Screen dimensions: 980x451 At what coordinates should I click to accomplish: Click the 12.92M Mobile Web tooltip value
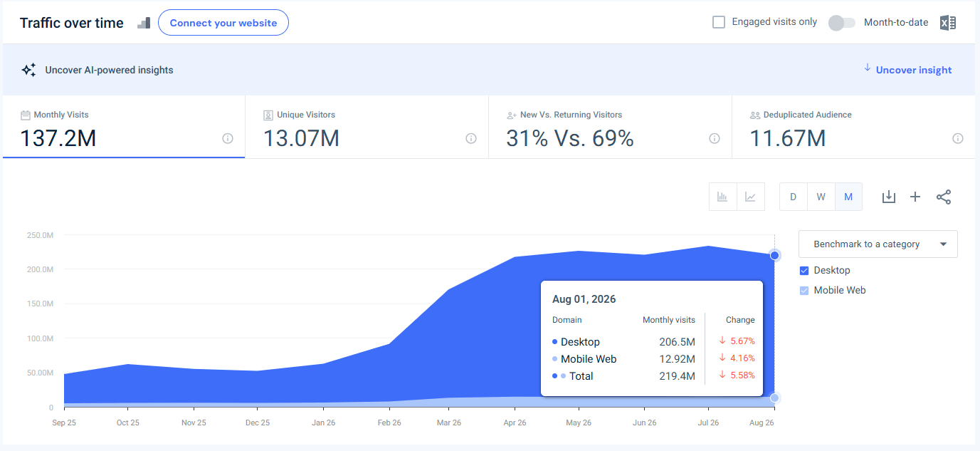(677, 359)
